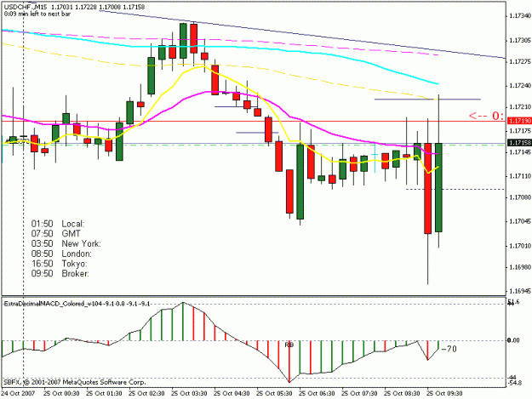Click the SBFX MetaQuotes copyright text
Image resolution: width=532 pixels, height=399 pixels.
tap(75, 382)
